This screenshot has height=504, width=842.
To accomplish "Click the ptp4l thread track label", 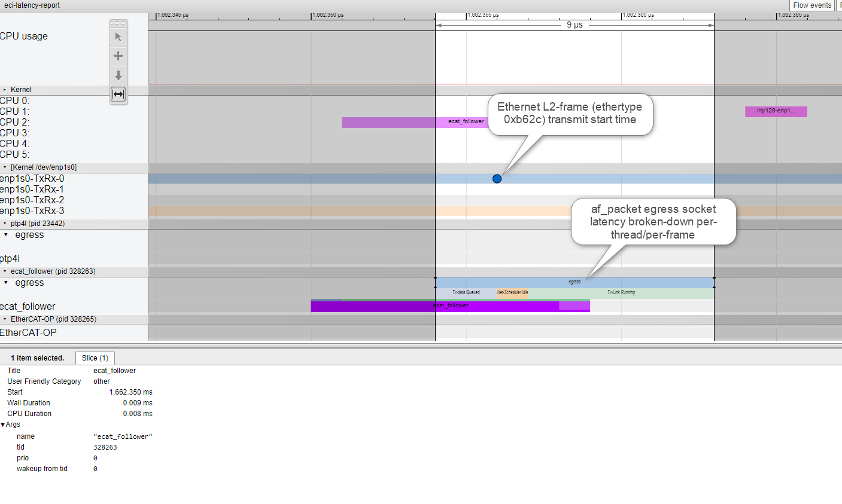I will tap(10, 259).
